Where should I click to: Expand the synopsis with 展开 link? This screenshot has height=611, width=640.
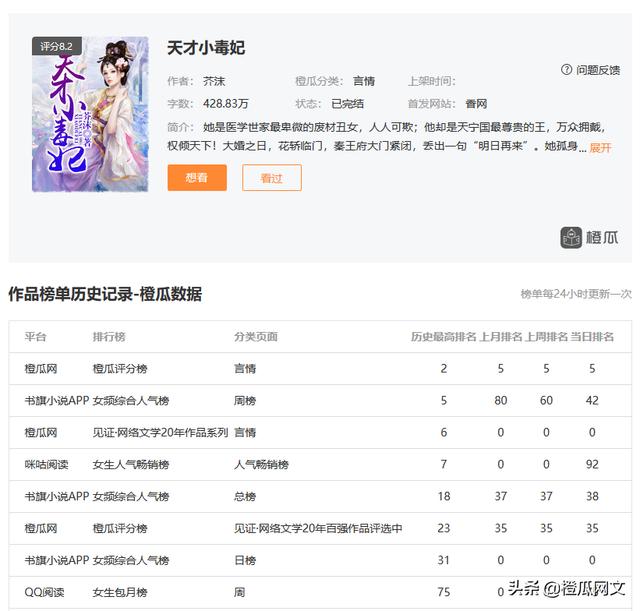point(600,147)
